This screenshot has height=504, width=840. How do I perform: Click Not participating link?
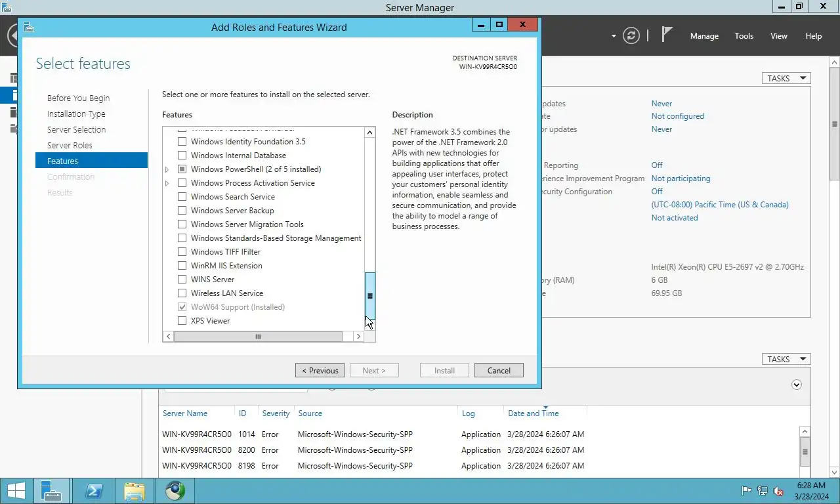tap(681, 178)
